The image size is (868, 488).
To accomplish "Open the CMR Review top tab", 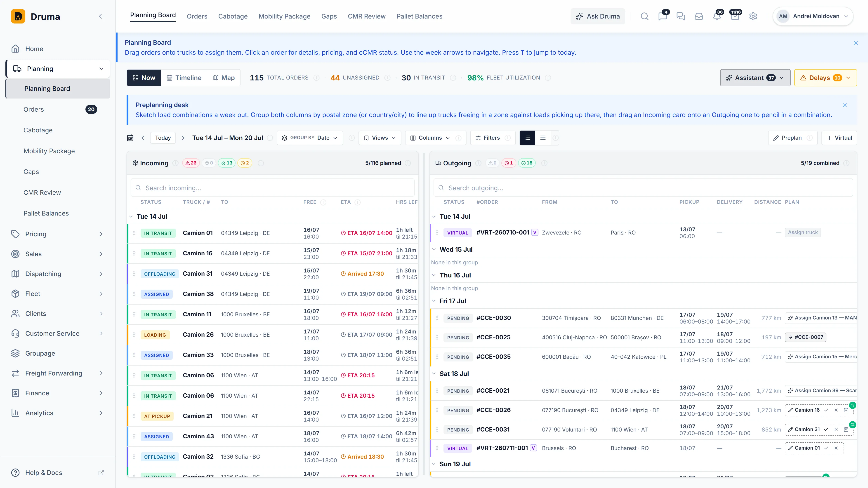I will point(367,16).
